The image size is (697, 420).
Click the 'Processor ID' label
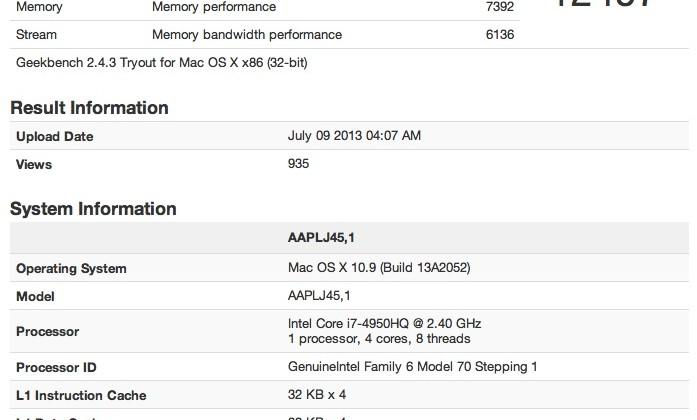(x=56, y=368)
